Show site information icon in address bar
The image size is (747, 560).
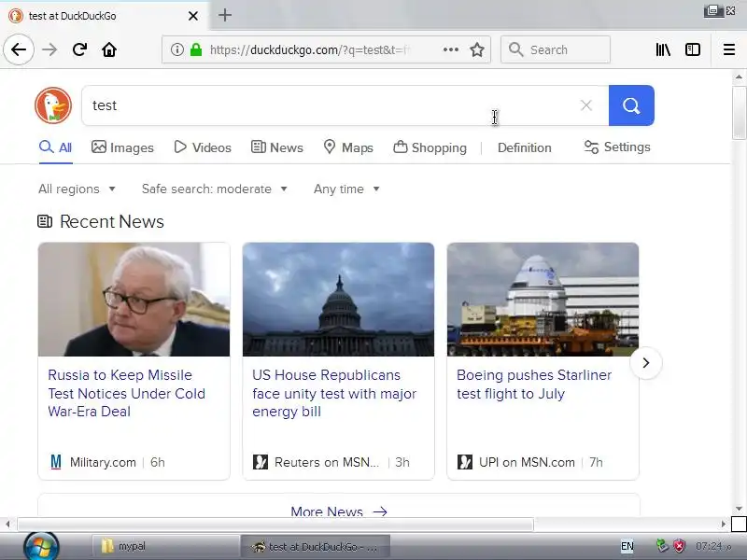(177, 49)
